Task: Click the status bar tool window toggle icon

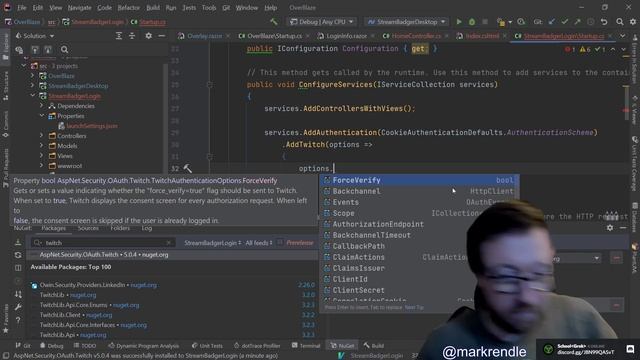Action: tap(6, 356)
